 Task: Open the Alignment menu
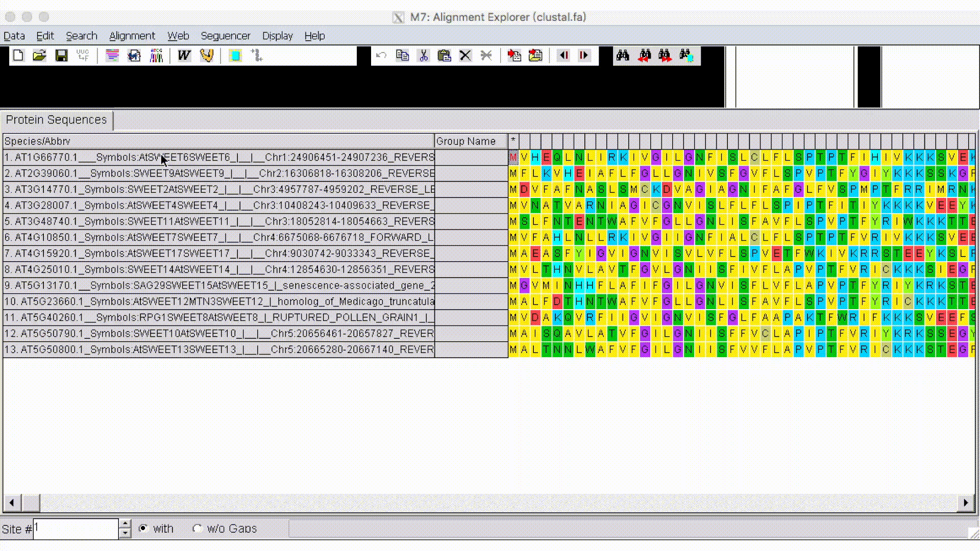tap(132, 36)
